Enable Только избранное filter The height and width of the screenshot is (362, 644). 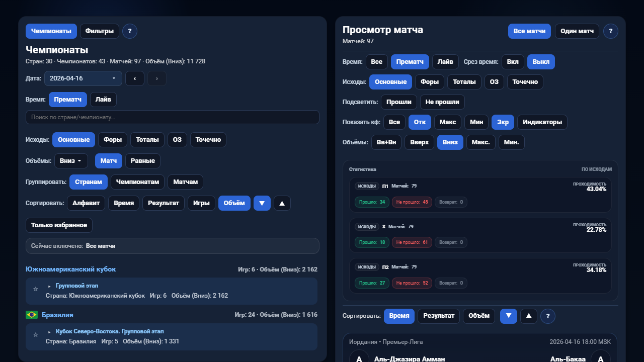pos(59,225)
